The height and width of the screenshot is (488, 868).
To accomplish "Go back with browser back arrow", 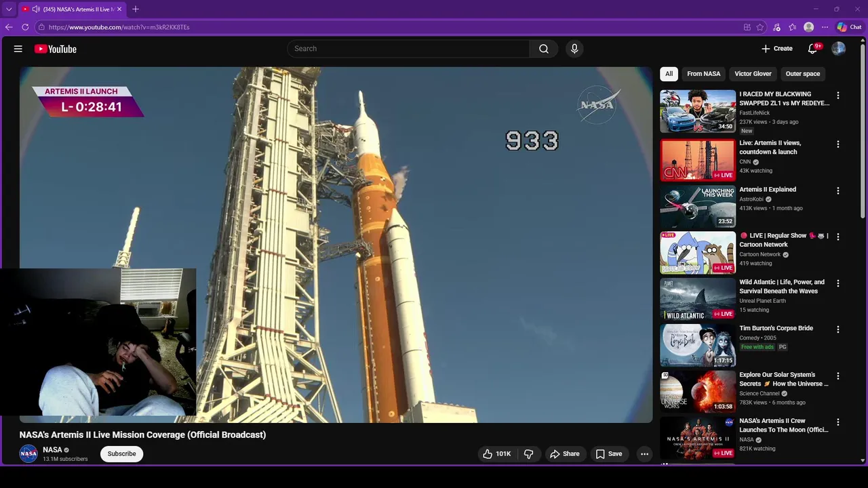I will point(9,27).
